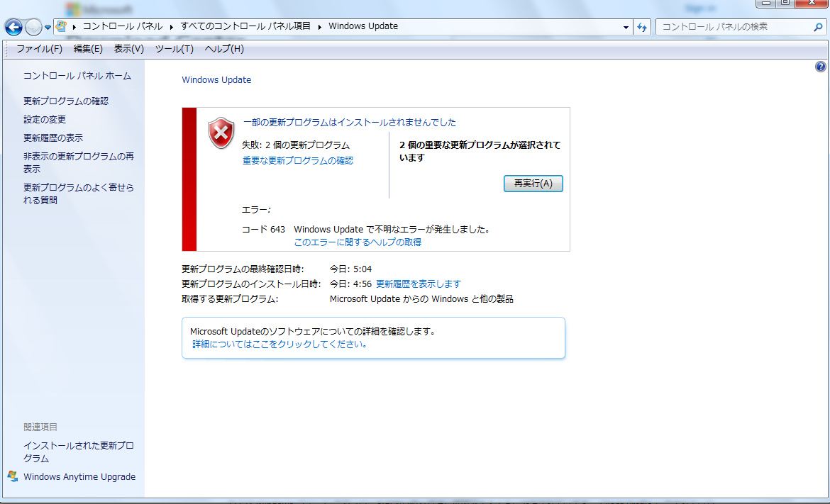Screen dimensions: 830x504
Task: Open the 表示(V) menu
Action: point(128,49)
